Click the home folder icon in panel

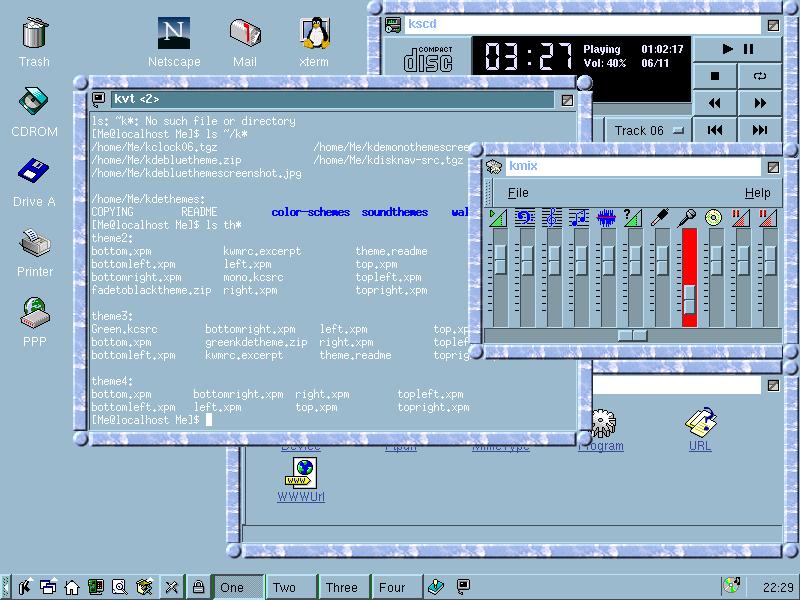[x=71, y=587]
